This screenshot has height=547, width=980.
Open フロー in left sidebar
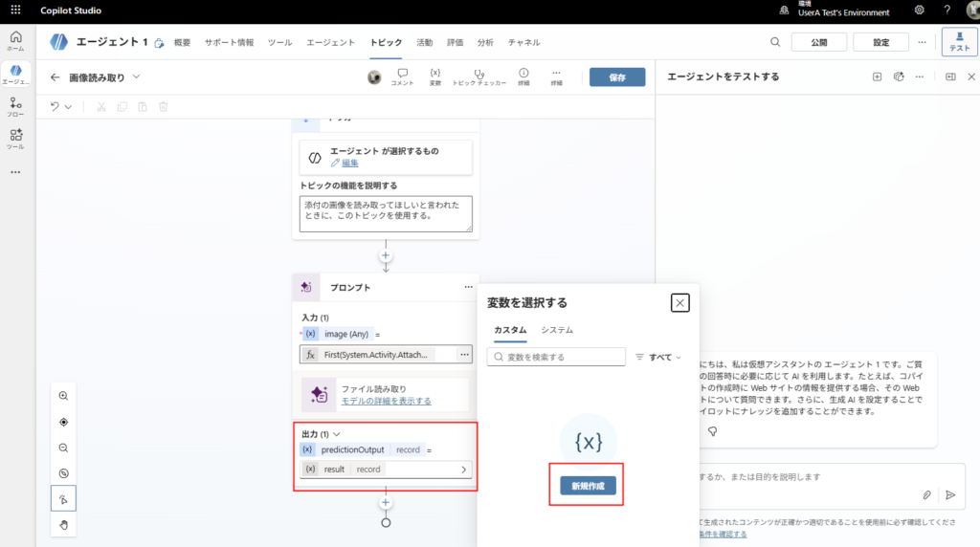(15, 106)
